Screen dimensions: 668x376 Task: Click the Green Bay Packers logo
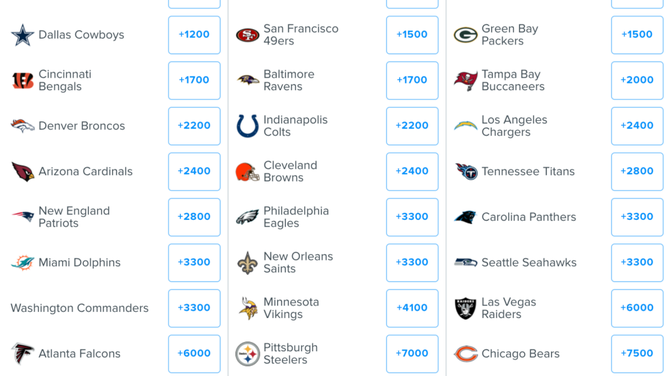466,35
